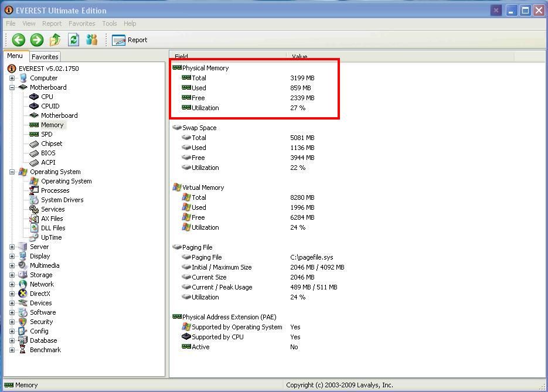The width and height of the screenshot is (548, 392).
Task: Open Services in the tree
Action: [x=53, y=209]
